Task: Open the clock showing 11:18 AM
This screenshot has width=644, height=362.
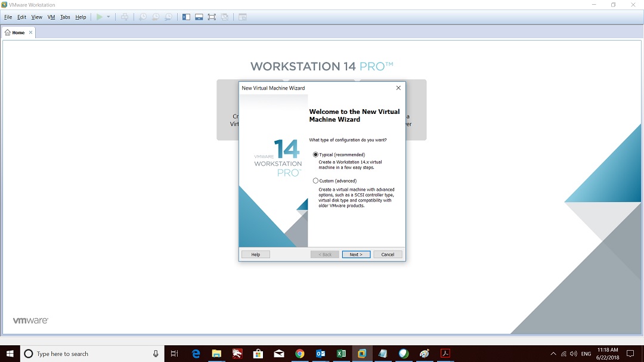Action: pyautogui.click(x=608, y=354)
